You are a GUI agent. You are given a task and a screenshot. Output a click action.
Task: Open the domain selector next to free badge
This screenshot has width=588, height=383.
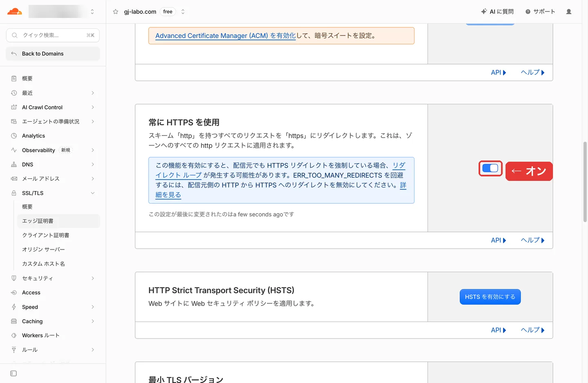click(x=183, y=11)
